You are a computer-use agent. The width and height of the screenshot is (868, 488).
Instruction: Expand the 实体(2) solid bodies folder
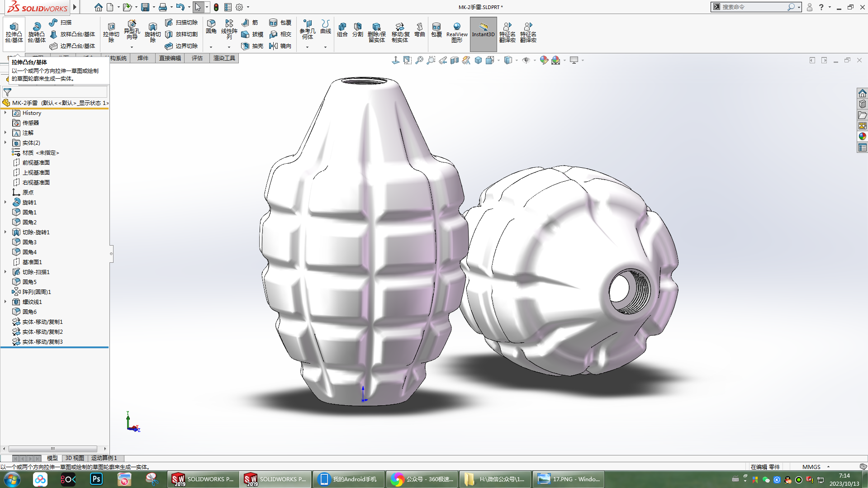click(x=5, y=142)
